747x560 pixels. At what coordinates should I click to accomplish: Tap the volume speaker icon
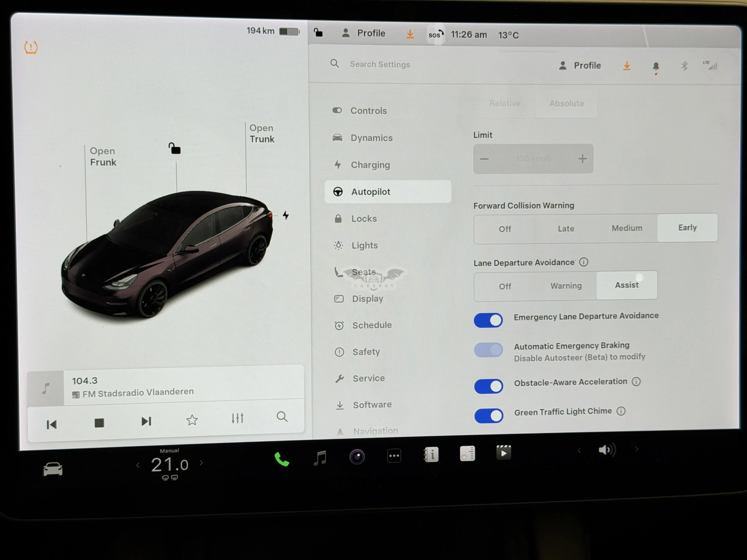click(x=607, y=450)
